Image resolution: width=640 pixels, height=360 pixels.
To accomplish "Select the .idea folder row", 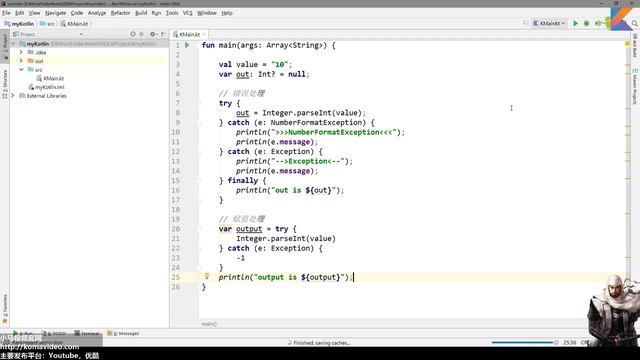I will (89, 52).
